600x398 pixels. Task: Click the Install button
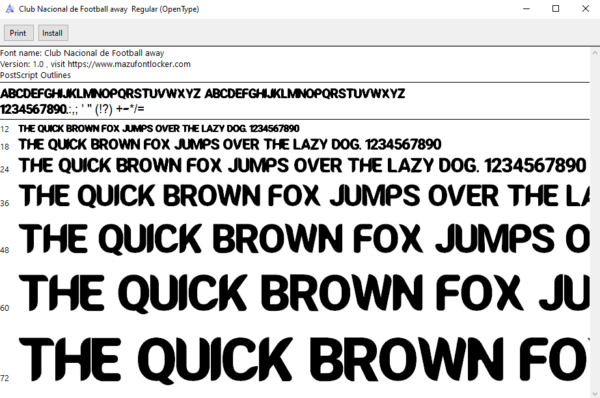(x=53, y=33)
